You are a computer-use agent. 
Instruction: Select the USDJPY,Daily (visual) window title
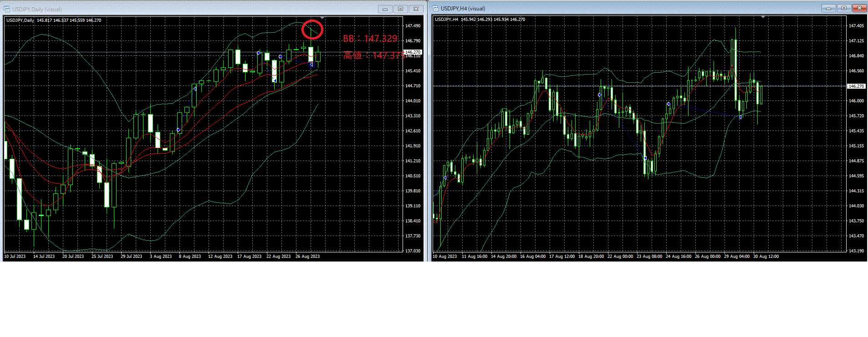(x=37, y=9)
